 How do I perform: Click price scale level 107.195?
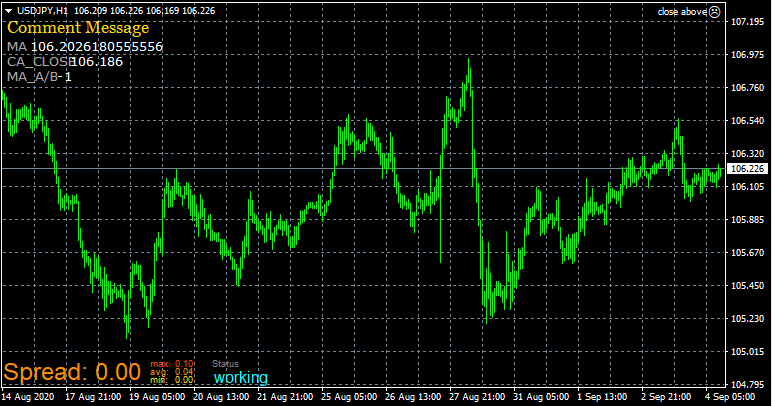(747, 22)
